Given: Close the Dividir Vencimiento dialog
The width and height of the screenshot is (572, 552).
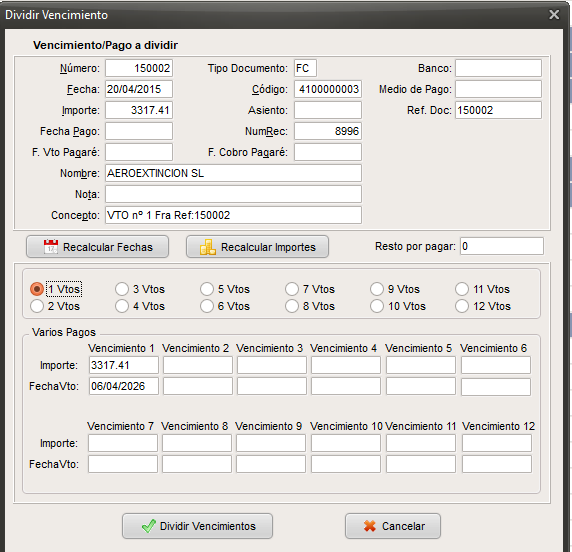Looking at the screenshot, I should [554, 15].
